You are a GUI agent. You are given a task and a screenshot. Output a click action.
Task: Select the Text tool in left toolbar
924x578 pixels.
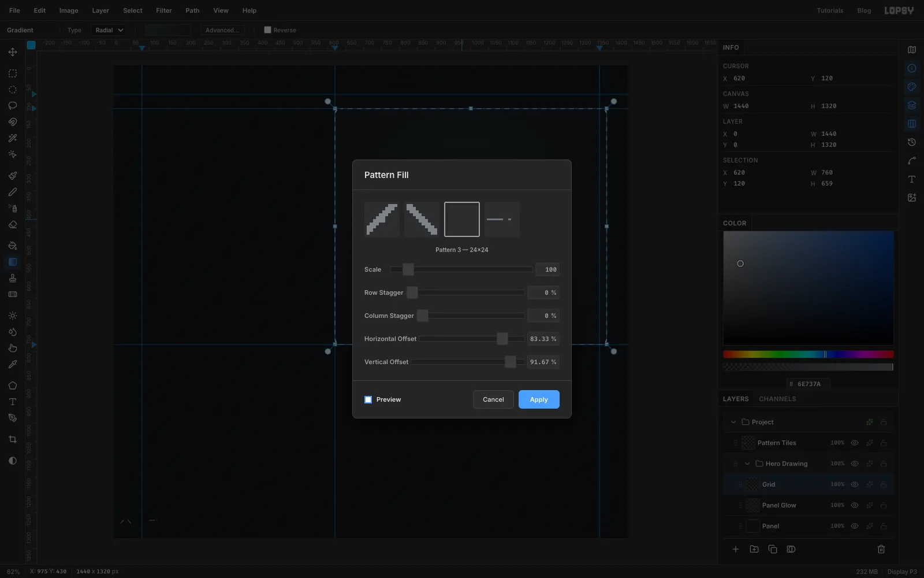point(13,402)
